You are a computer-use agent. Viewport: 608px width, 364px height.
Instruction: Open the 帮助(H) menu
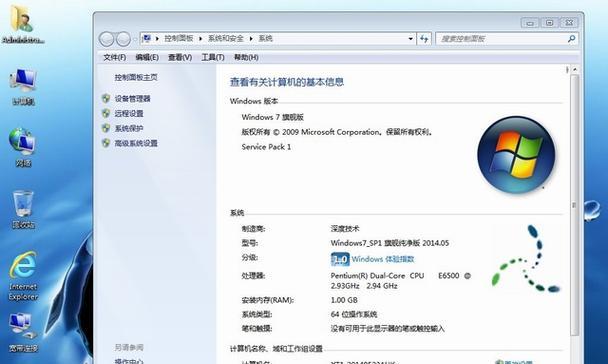pyautogui.click(x=246, y=57)
